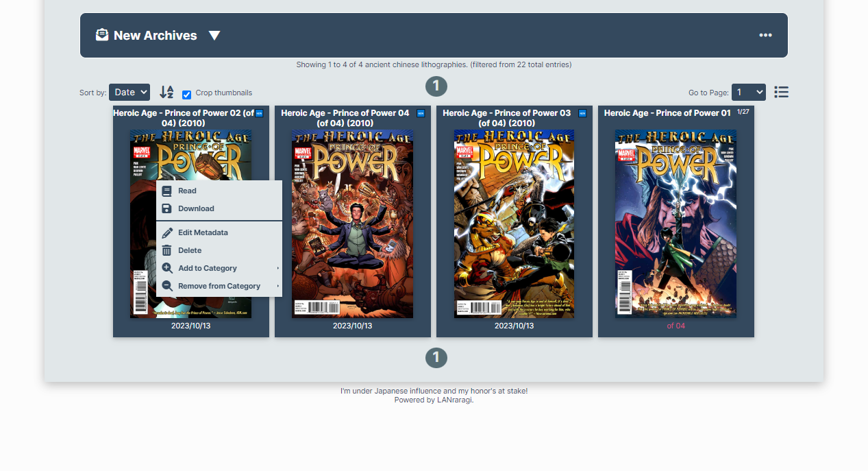
Task: Expand Remove from Category submenu
Action: point(219,286)
